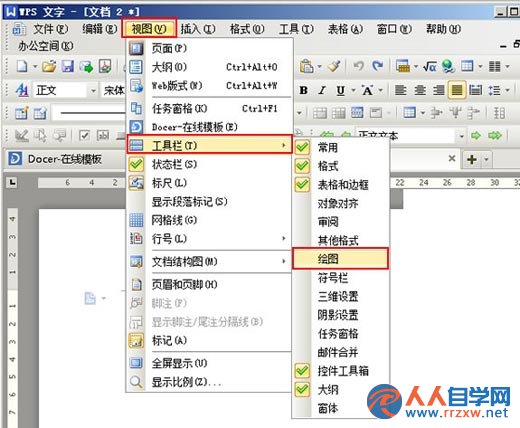520x428 pixels.
Task: Click the Open folder icon
Action: point(49,66)
